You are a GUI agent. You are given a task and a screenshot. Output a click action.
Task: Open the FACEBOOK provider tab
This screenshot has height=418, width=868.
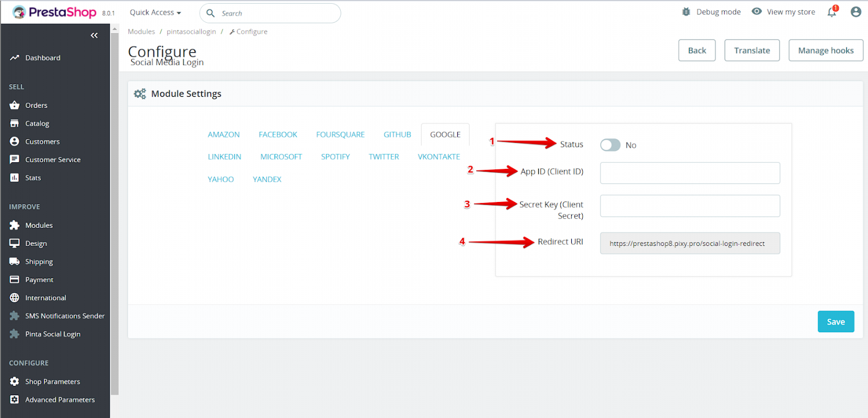pyautogui.click(x=278, y=135)
